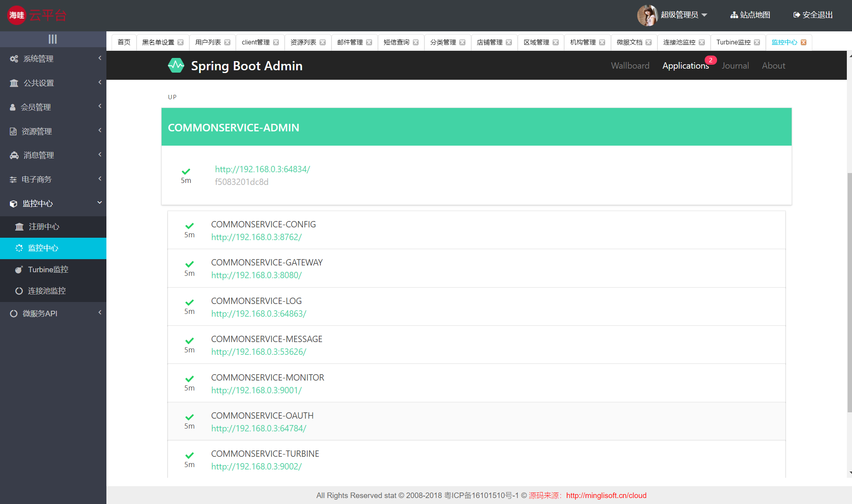The width and height of the screenshot is (852, 504).
Task: Click the green check beside COMMONSERVICE-GATEWAY
Action: [x=189, y=264]
